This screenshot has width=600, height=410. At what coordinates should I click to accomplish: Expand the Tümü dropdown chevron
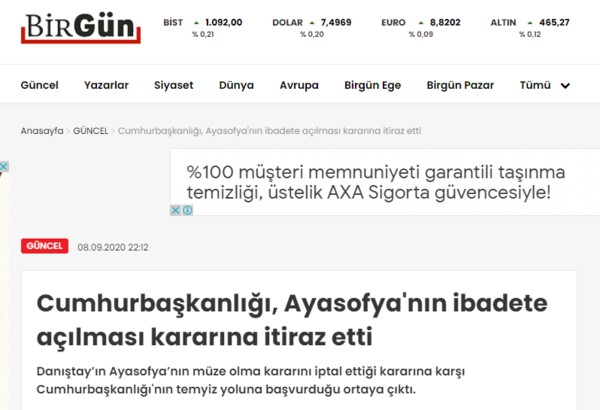(565, 85)
